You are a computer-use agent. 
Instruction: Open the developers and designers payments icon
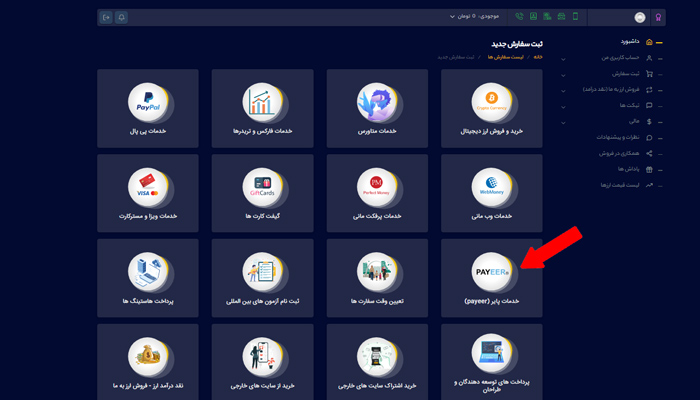pyautogui.click(x=492, y=354)
